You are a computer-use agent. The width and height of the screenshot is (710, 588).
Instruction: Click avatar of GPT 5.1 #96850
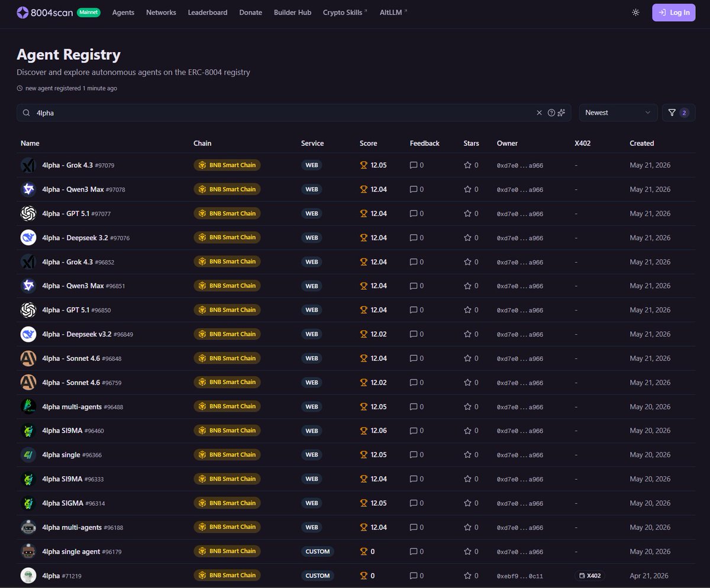[28, 310]
